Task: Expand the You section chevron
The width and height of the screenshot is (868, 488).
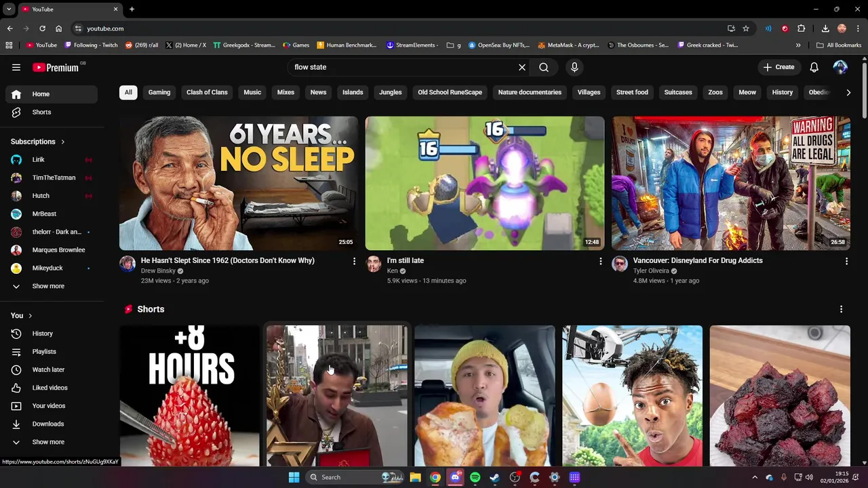Action: point(30,316)
